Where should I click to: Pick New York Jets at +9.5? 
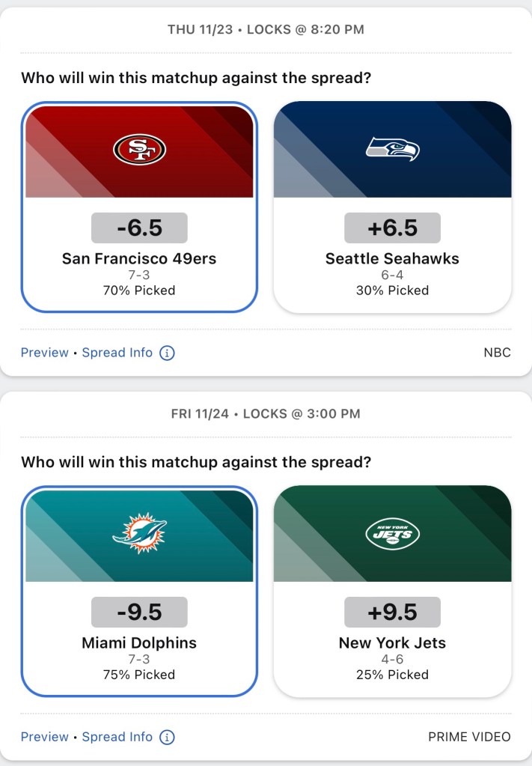coord(392,642)
